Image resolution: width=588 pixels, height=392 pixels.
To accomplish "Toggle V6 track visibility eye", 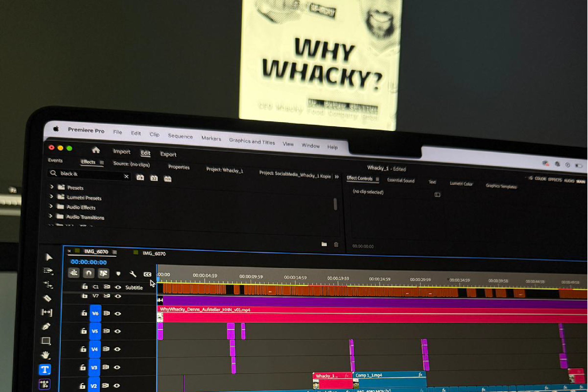I will pos(118,313).
